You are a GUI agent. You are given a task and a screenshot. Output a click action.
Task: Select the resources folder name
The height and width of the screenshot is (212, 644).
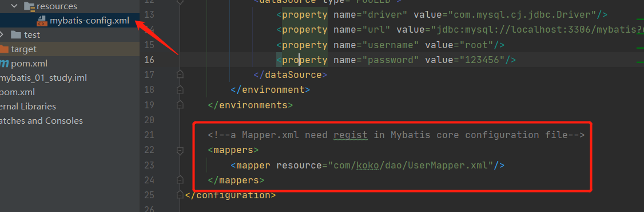pos(57,6)
